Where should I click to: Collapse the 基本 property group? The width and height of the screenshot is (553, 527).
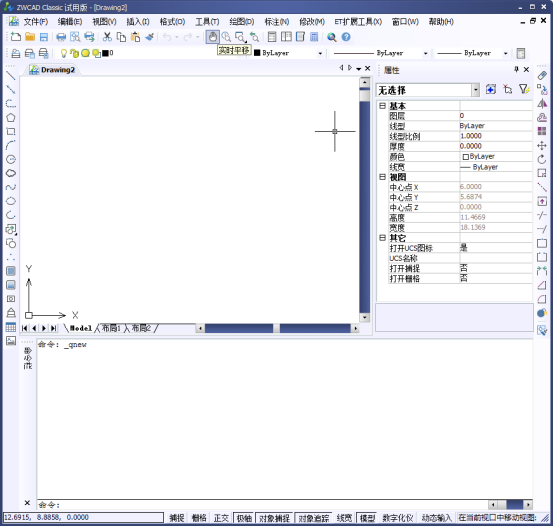pos(382,105)
